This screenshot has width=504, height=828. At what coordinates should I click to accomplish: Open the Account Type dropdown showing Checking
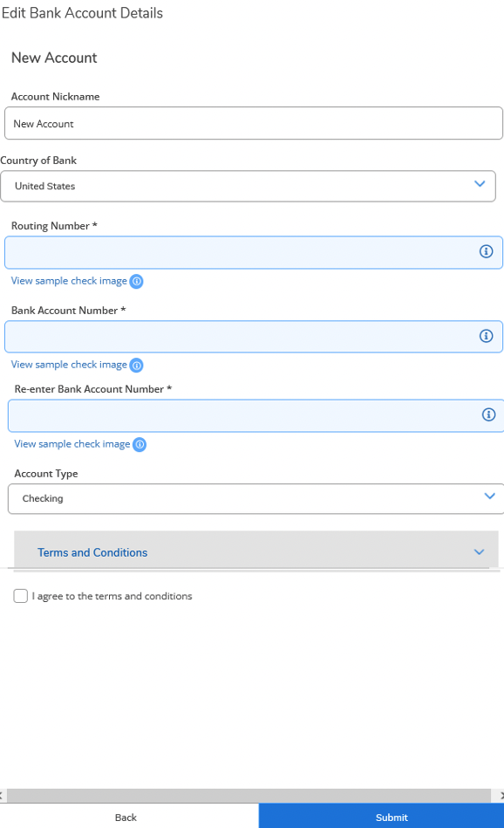tap(256, 498)
